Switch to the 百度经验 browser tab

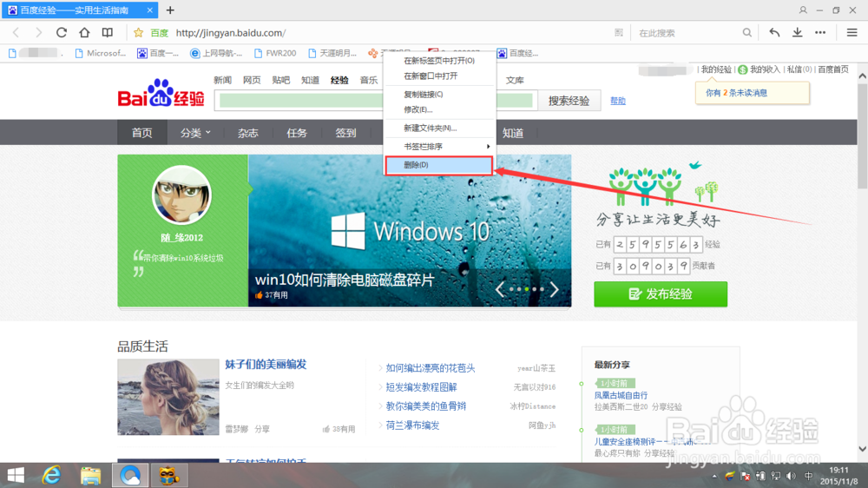pos(80,10)
